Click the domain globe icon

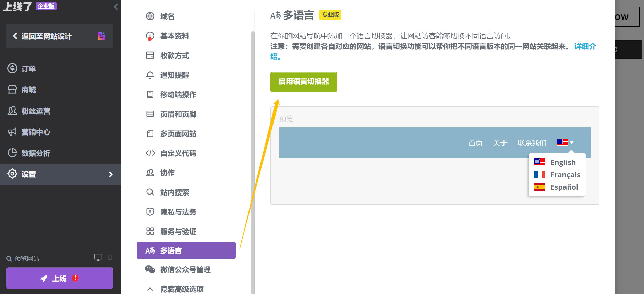click(150, 16)
